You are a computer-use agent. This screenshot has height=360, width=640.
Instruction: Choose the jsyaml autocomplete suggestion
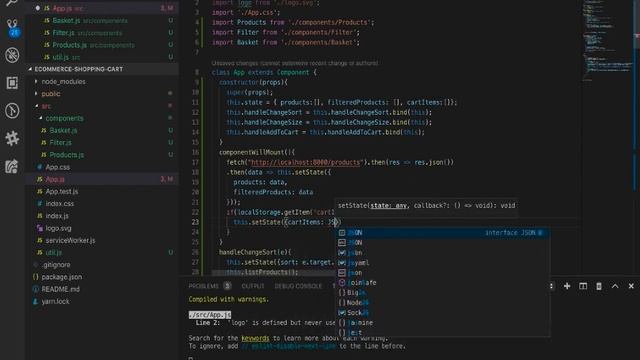tap(442, 262)
